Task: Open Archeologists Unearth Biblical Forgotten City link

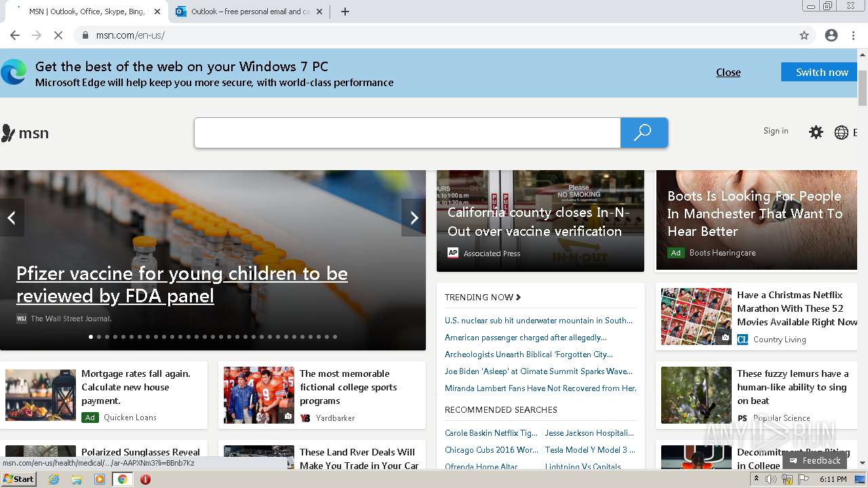Action: [529, 354]
